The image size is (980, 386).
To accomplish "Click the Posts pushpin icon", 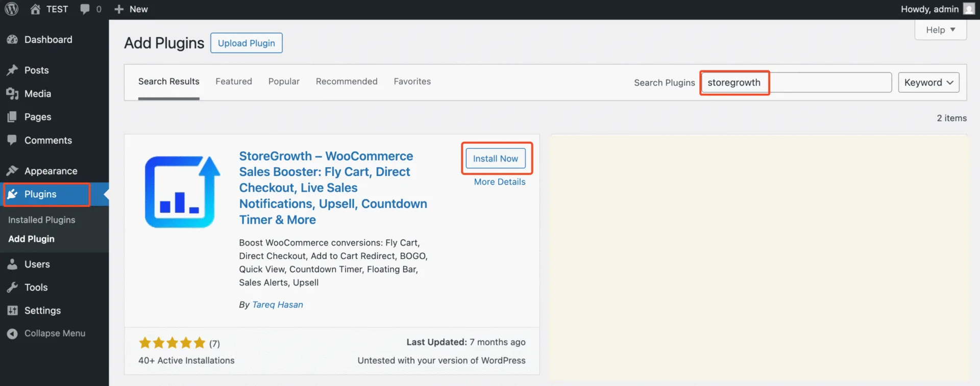I will pyautogui.click(x=12, y=70).
